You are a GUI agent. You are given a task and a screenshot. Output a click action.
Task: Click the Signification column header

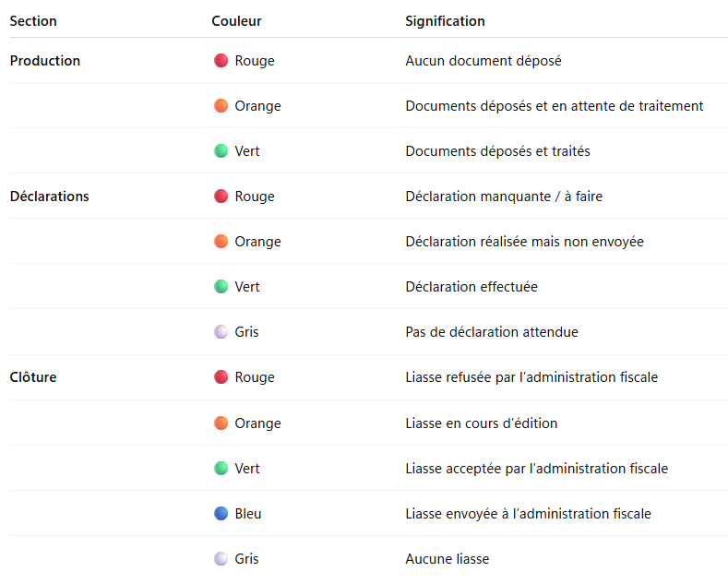[445, 21]
